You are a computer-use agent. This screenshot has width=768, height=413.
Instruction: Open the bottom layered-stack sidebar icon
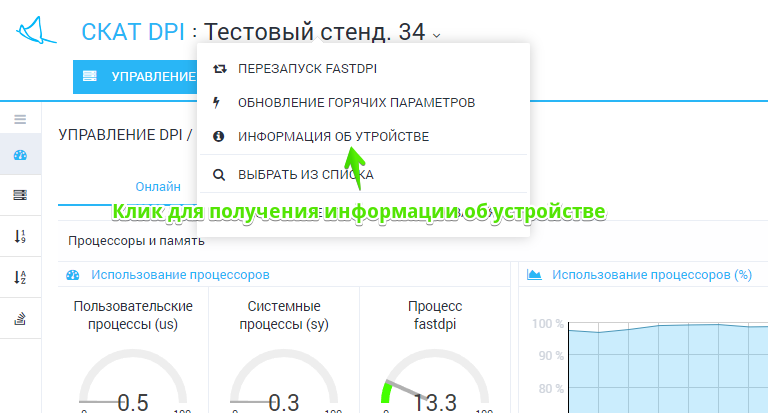click(x=20, y=318)
